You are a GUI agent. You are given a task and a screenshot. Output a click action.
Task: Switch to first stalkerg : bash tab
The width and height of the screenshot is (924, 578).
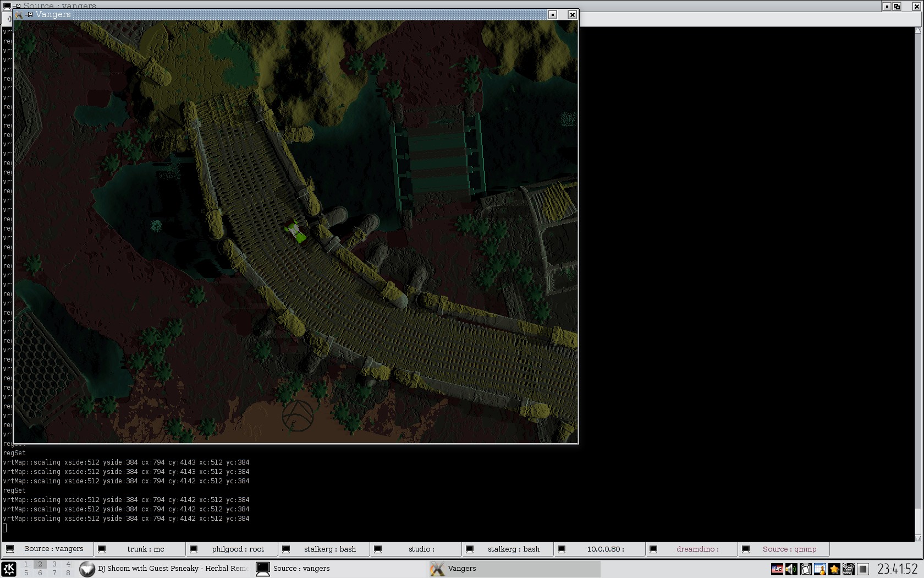[x=323, y=549]
